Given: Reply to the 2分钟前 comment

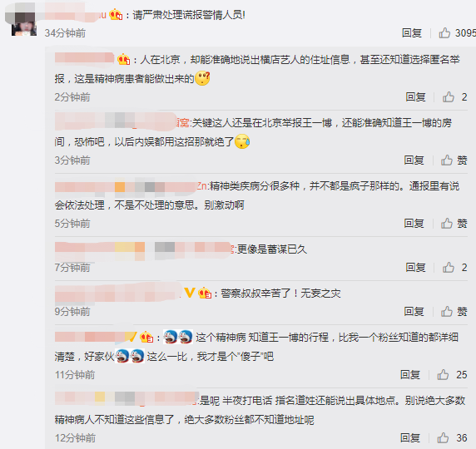Looking at the screenshot, I should (x=415, y=97).
